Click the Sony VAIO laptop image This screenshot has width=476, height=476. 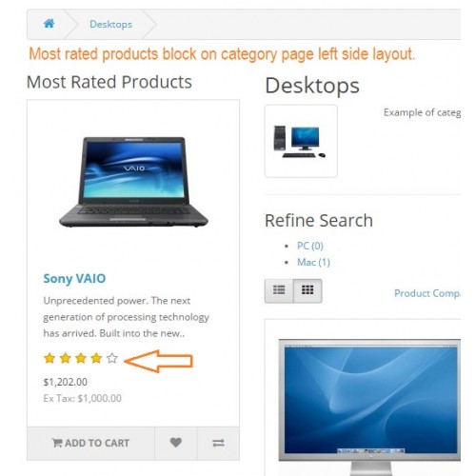click(x=133, y=182)
